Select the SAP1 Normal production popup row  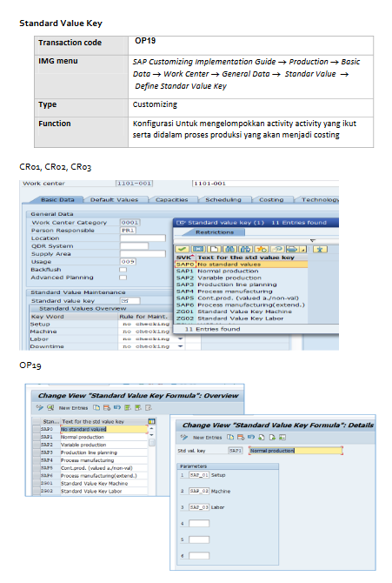pos(241,271)
